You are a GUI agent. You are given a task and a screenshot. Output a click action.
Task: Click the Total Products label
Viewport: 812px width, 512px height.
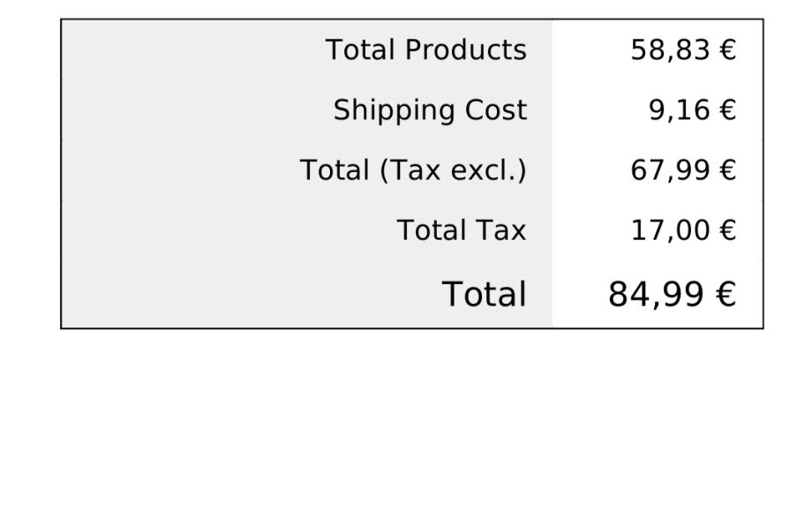(x=425, y=50)
